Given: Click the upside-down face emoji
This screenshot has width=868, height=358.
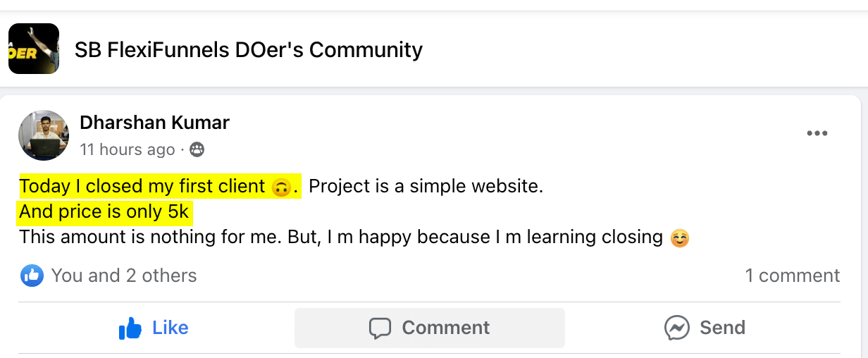Looking at the screenshot, I should pyautogui.click(x=281, y=187).
